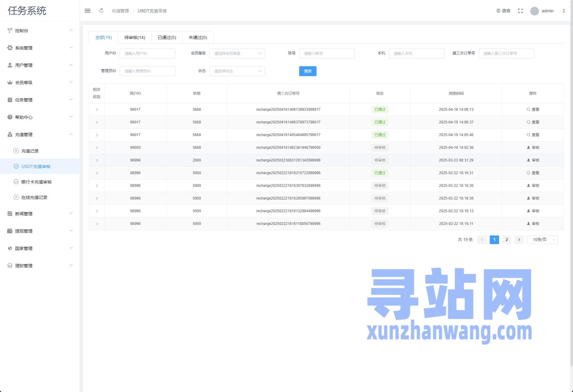This screenshot has width=573, height=392.
Task: Collapse the 充值管理 sidebar menu chevron
Action: pyautogui.click(x=71, y=134)
